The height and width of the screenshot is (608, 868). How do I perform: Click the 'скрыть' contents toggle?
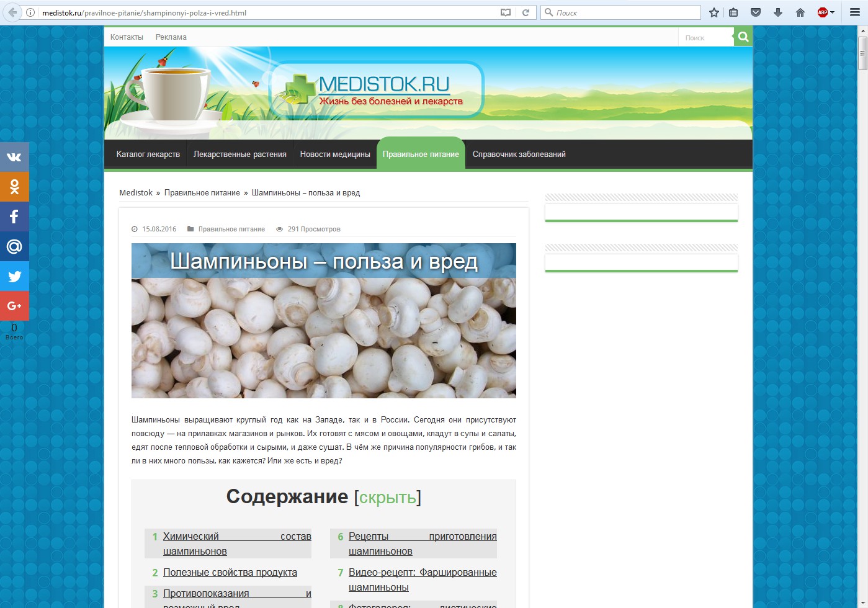tap(388, 498)
